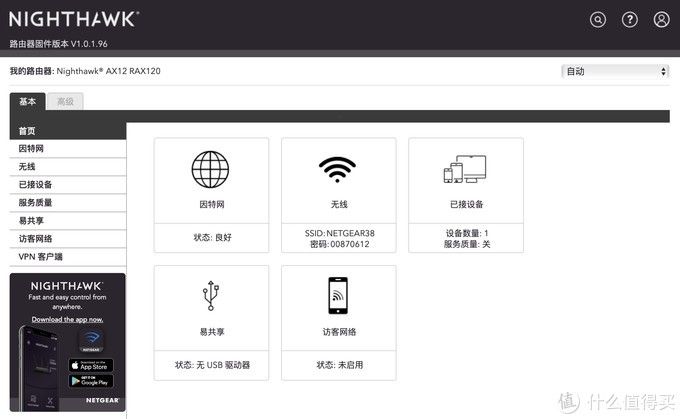The width and height of the screenshot is (680, 419).
Task: Click the globe icon for 因特网
Action: pos(211,169)
